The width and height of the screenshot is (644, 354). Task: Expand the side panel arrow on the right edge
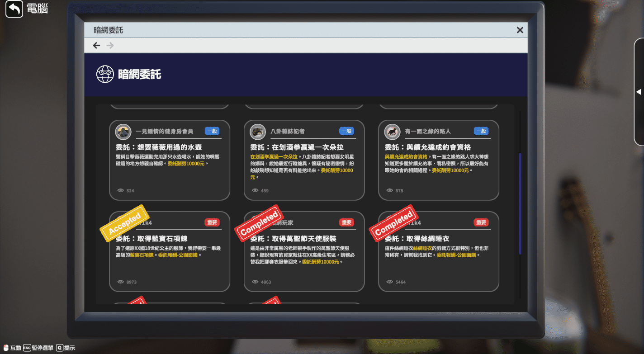(639, 92)
